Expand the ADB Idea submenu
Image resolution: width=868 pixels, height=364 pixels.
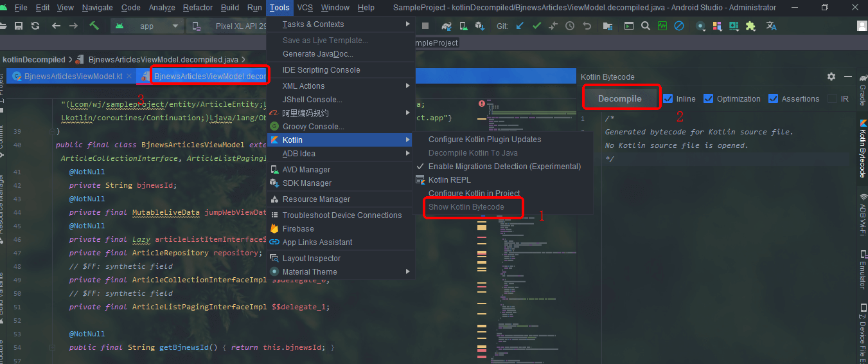(341, 154)
